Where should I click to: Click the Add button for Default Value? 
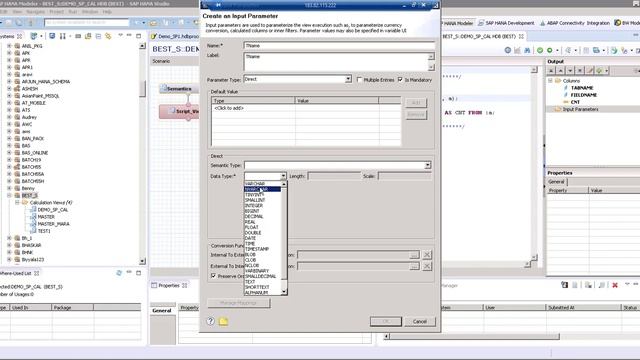point(416,102)
